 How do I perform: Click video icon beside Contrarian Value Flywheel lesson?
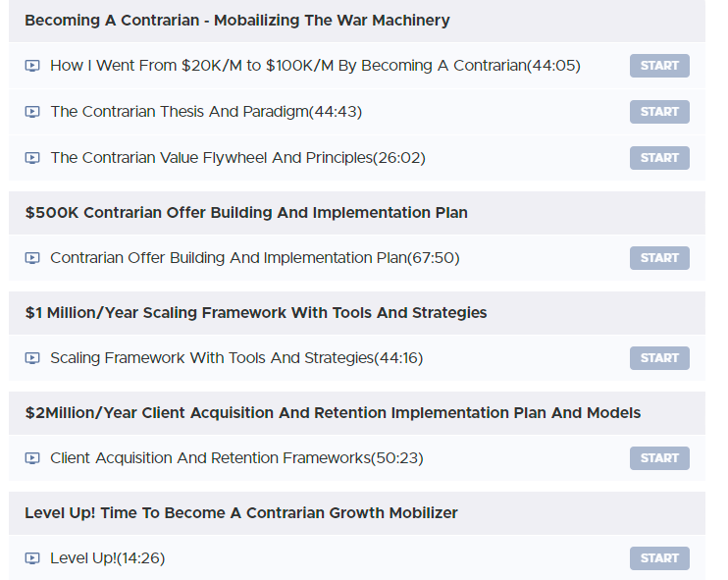point(32,158)
